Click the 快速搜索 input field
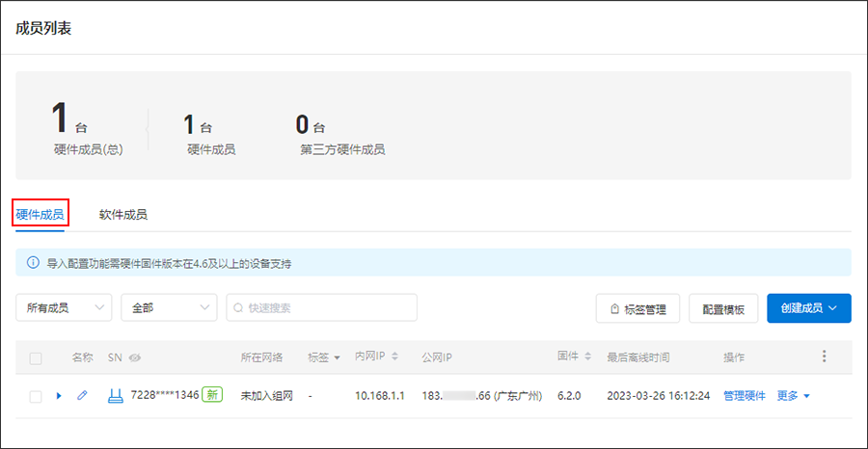Viewport: 868px width, 449px height. (x=321, y=307)
